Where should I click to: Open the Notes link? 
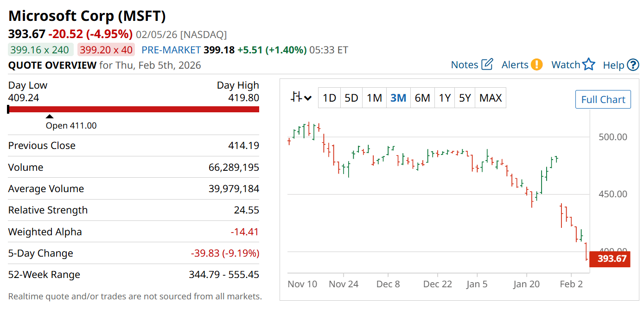[464, 65]
